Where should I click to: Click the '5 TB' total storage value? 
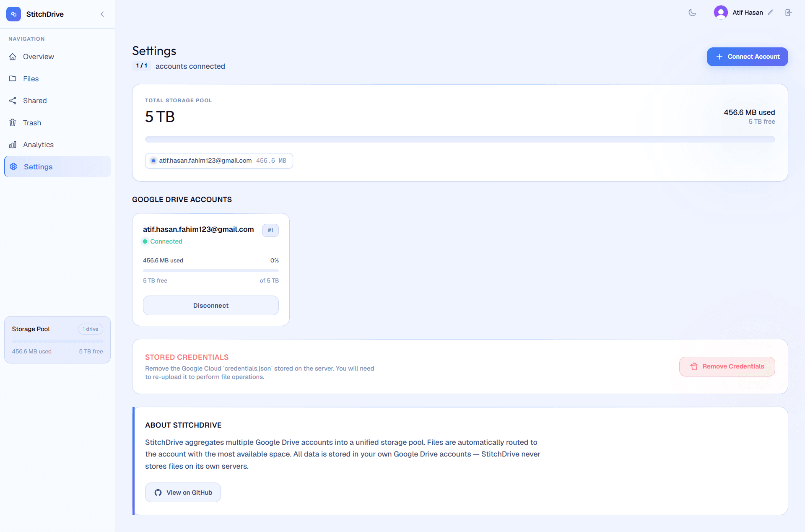point(160,117)
